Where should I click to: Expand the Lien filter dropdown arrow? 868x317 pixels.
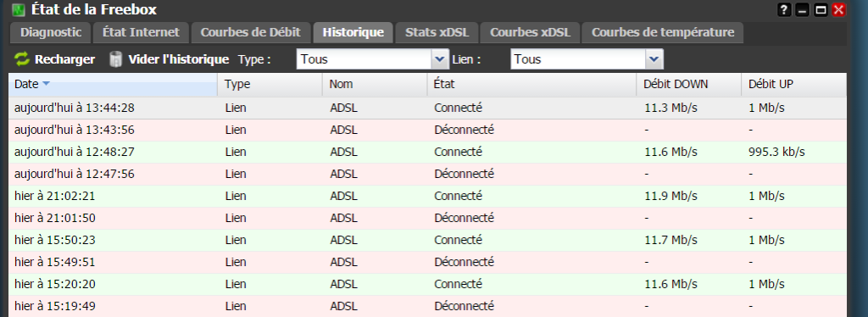click(654, 59)
